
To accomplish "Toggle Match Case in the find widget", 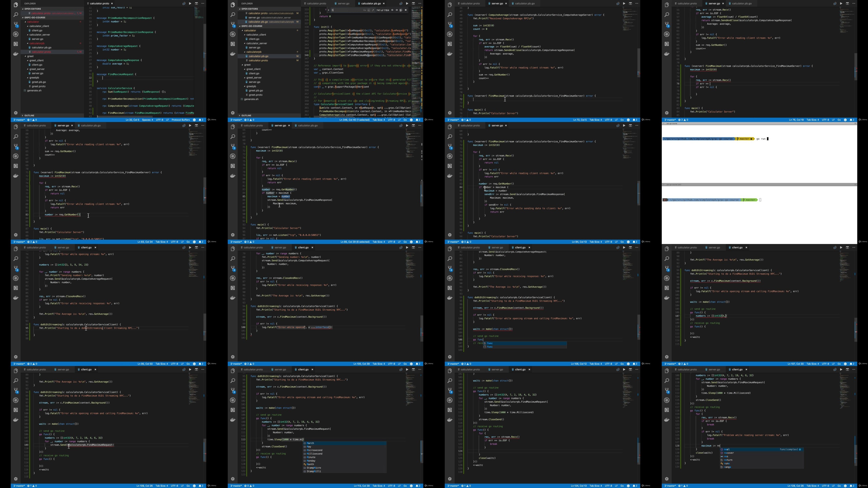I will (x=364, y=10).
